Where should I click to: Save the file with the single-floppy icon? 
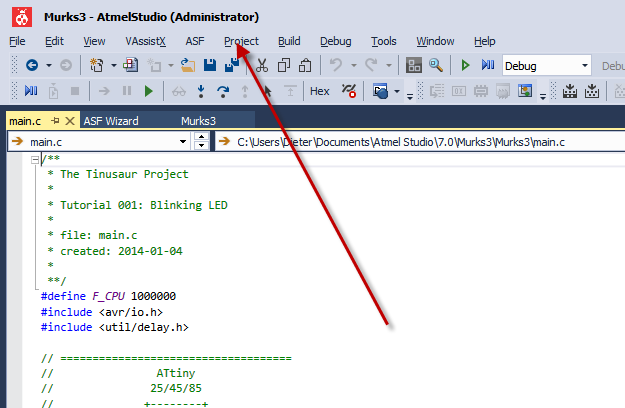(x=210, y=65)
